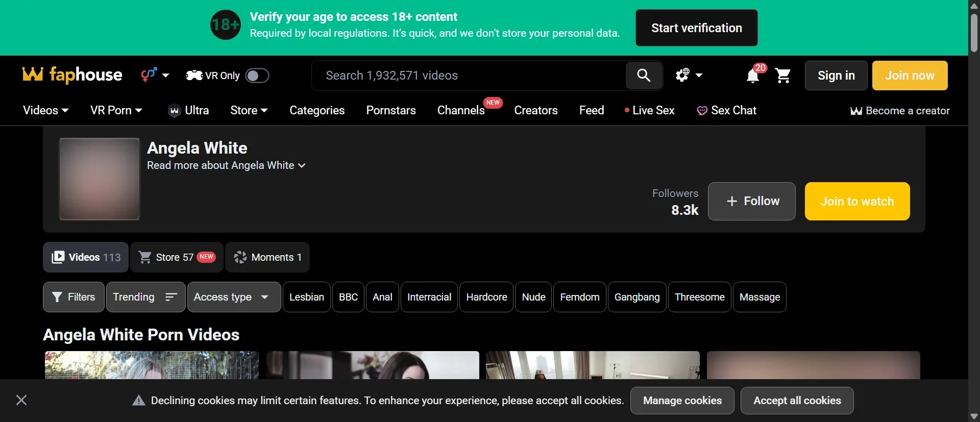Image resolution: width=980 pixels, height=422 pixels.
Task: Select the Interracial tag
Action: (x=429, y=297)
